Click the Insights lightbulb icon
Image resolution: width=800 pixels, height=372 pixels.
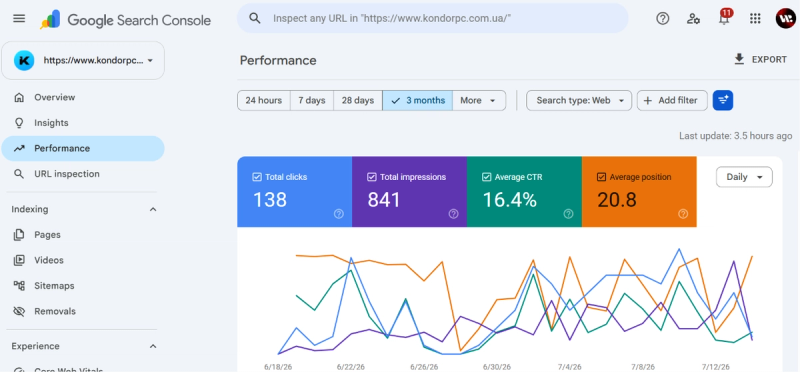tap(19, 122)
